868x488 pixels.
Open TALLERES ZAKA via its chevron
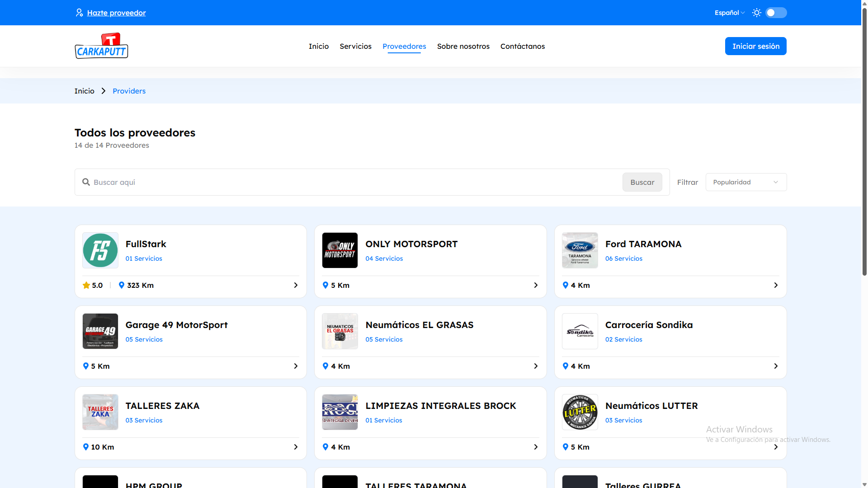tap(296, 447)
